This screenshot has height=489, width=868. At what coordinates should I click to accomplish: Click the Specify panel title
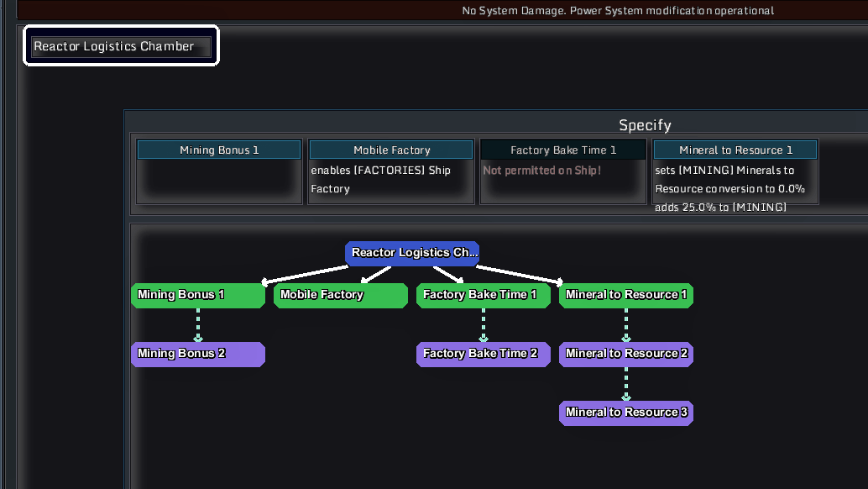tap(645, 125)
